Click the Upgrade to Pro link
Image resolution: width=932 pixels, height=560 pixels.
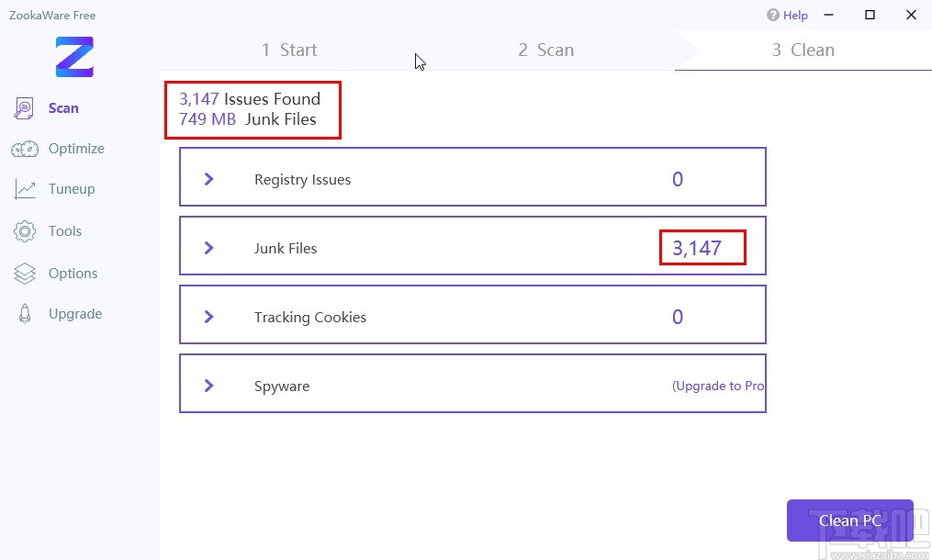718,386
